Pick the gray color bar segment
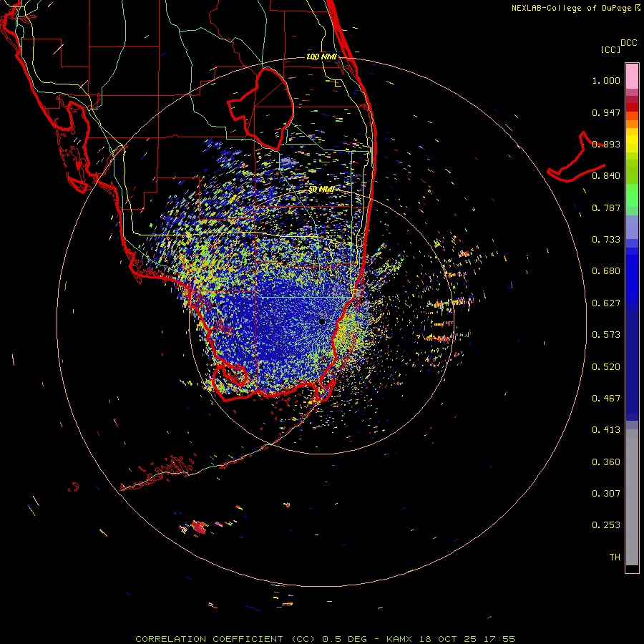Screen dimensions: 644x644 [632, 497]
